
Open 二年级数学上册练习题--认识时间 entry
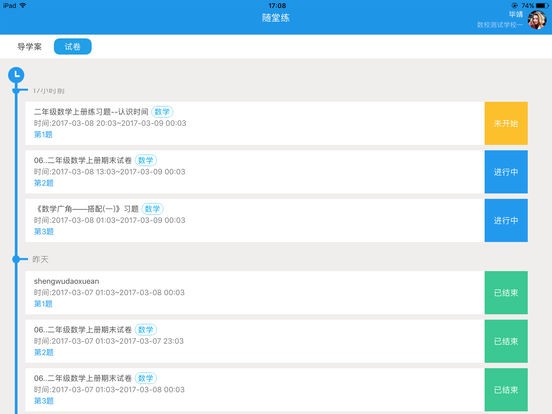(255, 123)
